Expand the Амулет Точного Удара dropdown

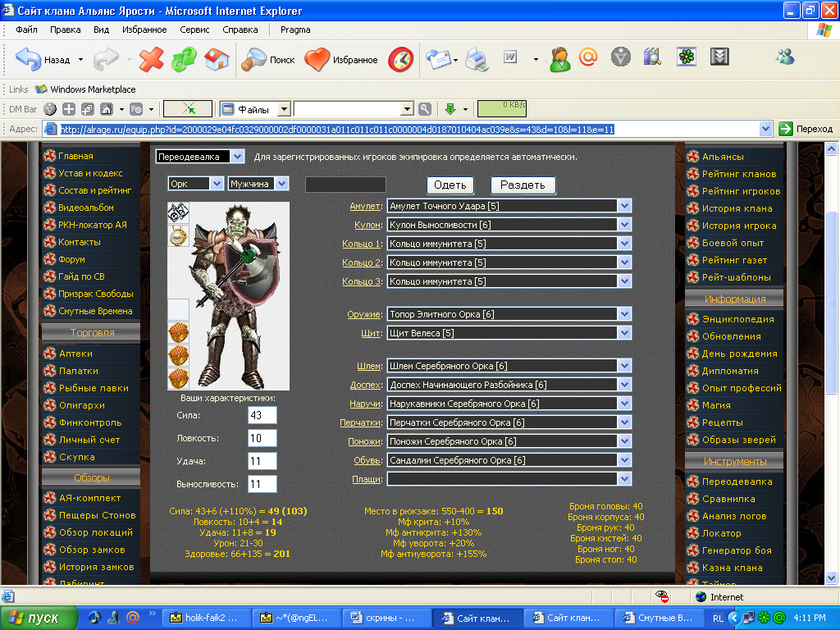pos(624,206)
